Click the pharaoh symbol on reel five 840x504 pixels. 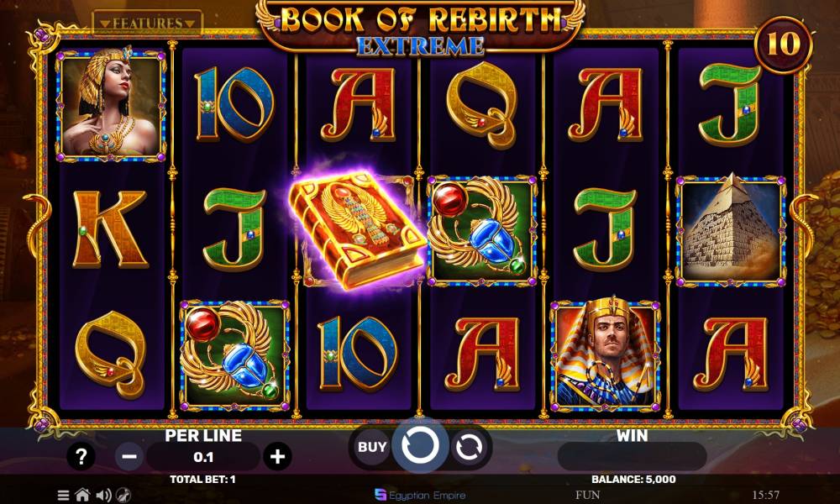coord(606,354)
